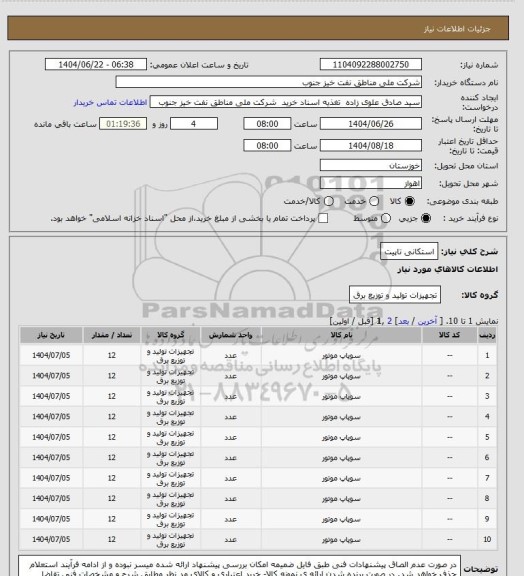Click سوپاپ موتور in row 5
Image resolution: width=524 pixels, height=576 pixels.
(x=341, y=437)
